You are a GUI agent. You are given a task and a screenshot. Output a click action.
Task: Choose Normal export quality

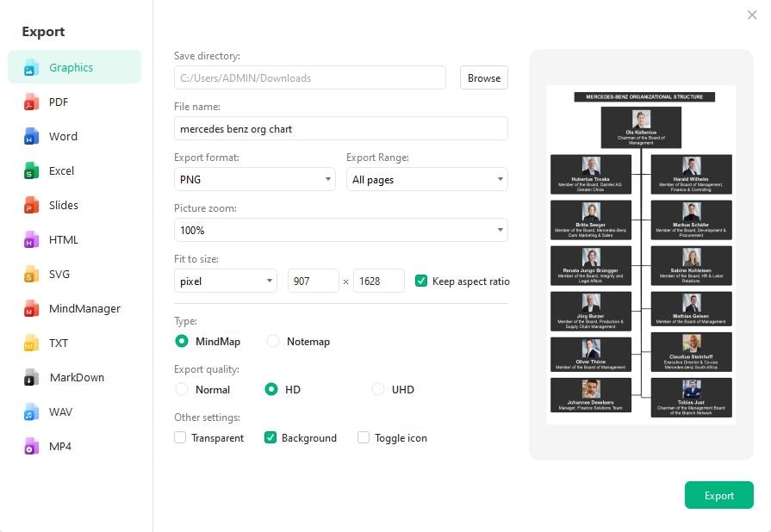[x=182, y=389]
